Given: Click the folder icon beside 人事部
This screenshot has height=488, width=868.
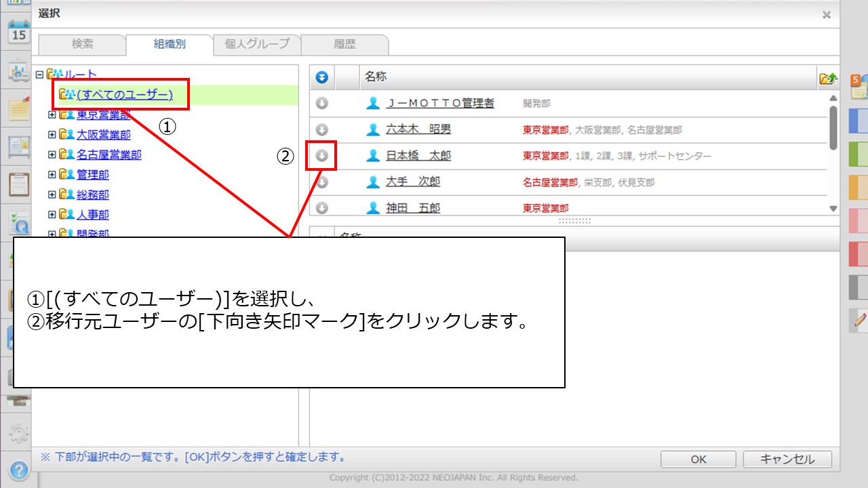Looking at the screenshot, I should (66, 214).
